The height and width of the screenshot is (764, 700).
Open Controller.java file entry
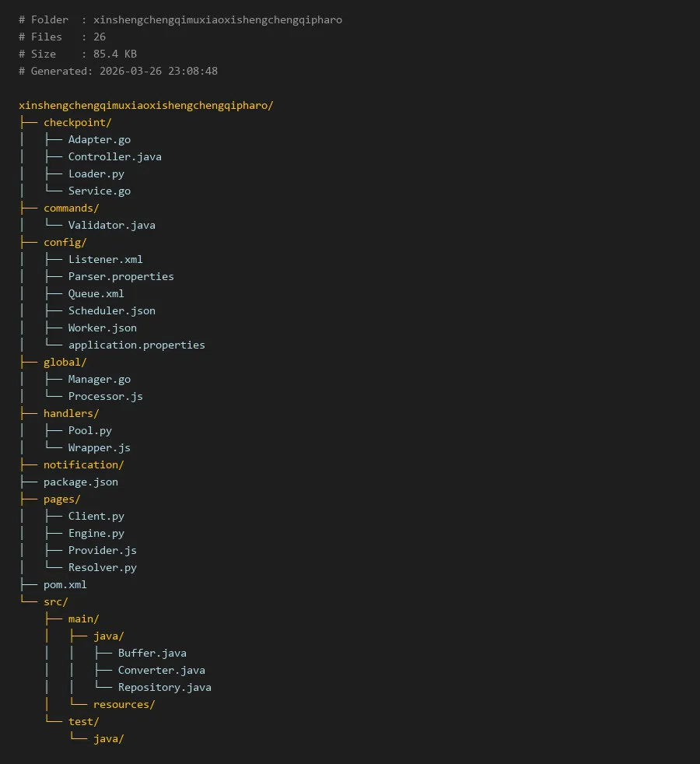click(114, 156)
